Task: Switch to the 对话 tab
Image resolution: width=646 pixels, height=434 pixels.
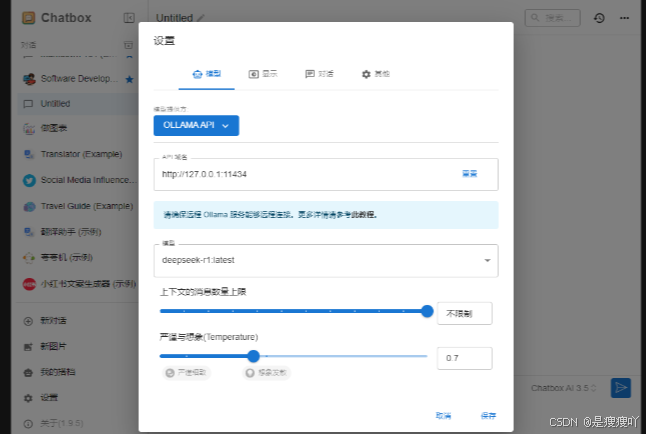Action: point(319,74)
